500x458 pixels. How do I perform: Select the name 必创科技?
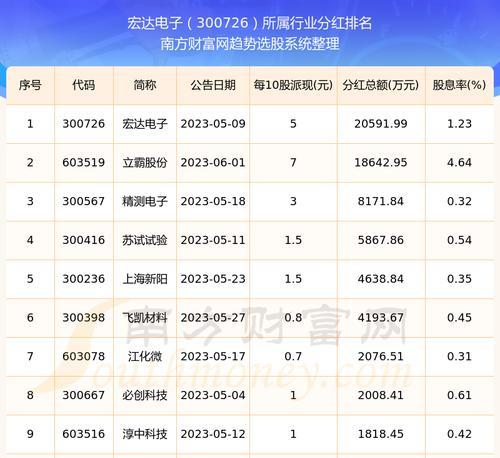(145, 395)
